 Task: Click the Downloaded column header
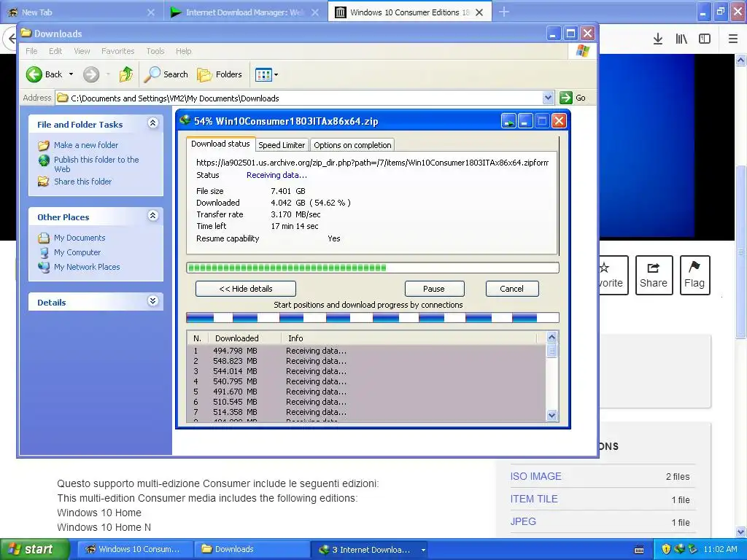[245, 338]
